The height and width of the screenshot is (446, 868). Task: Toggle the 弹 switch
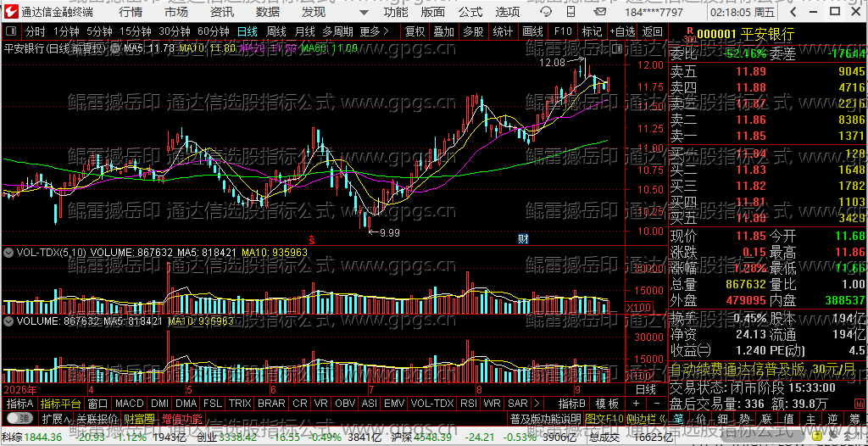(19, 418)
